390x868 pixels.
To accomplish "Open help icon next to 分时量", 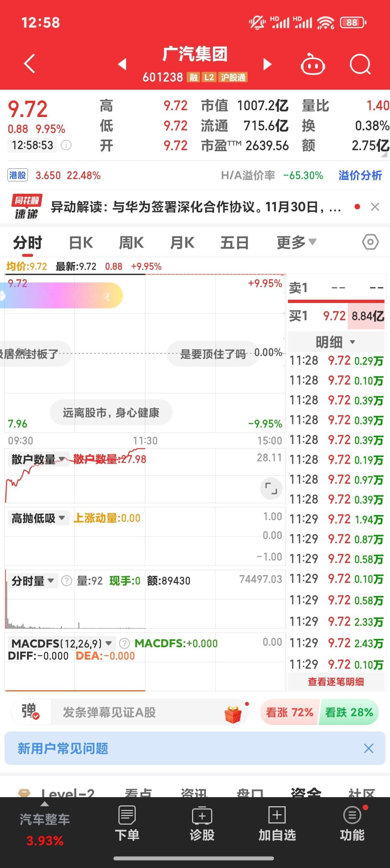I will click(x=67, y=581).
